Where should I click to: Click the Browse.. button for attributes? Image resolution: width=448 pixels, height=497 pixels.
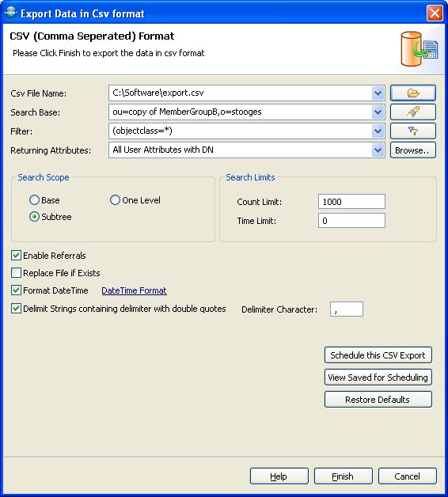point(413,150)
